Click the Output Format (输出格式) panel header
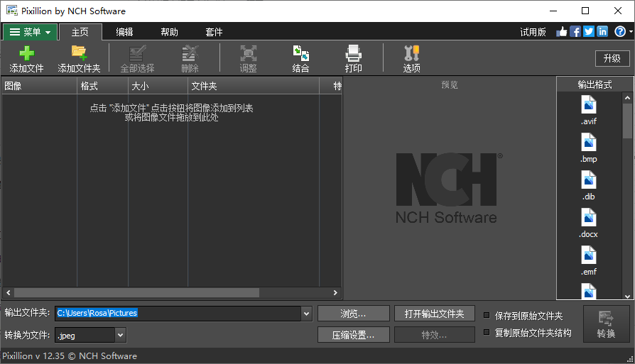The width and height of the screenshot is (635, 364). tap(595, 84)
